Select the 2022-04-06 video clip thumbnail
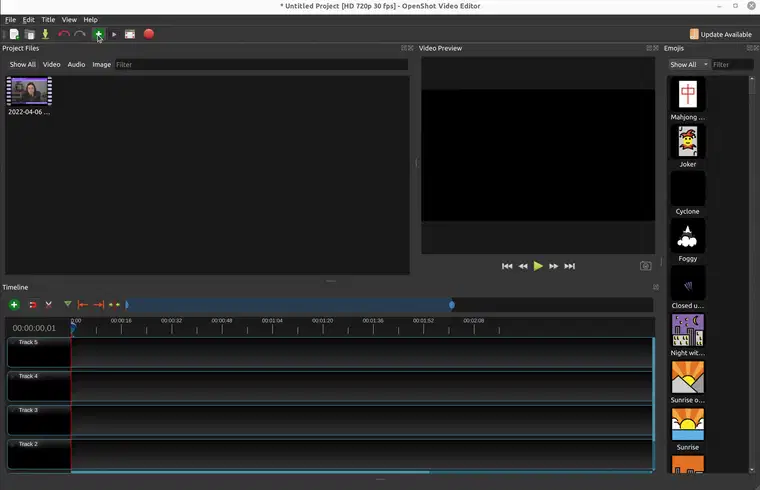The width and height of the screenshot is (760, 490). tap(29, 91)
